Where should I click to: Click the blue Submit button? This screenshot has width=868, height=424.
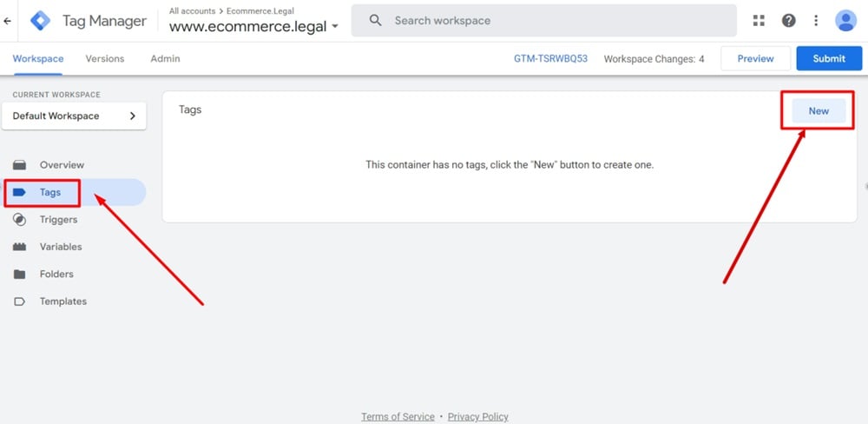pyautogui.click(x=829, y=59)
